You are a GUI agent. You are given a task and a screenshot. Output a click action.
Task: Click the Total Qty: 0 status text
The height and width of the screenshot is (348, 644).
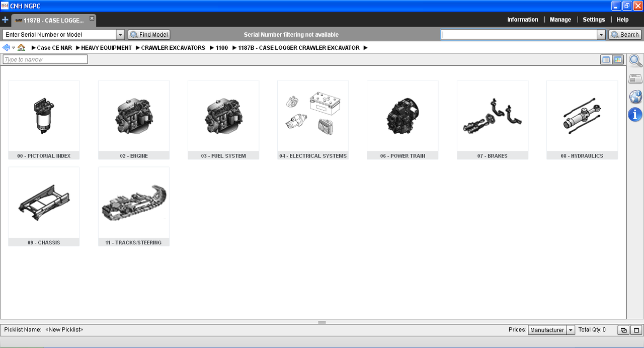pos(592,330)
